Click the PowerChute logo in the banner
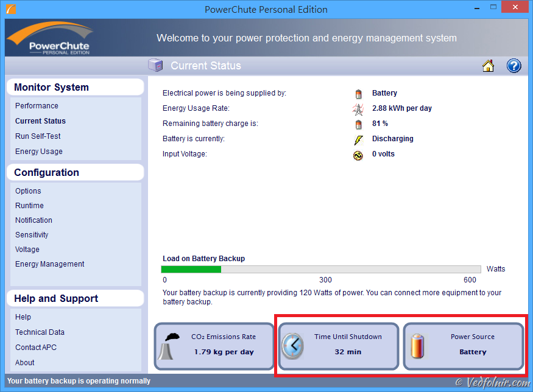 click(49, 38)
